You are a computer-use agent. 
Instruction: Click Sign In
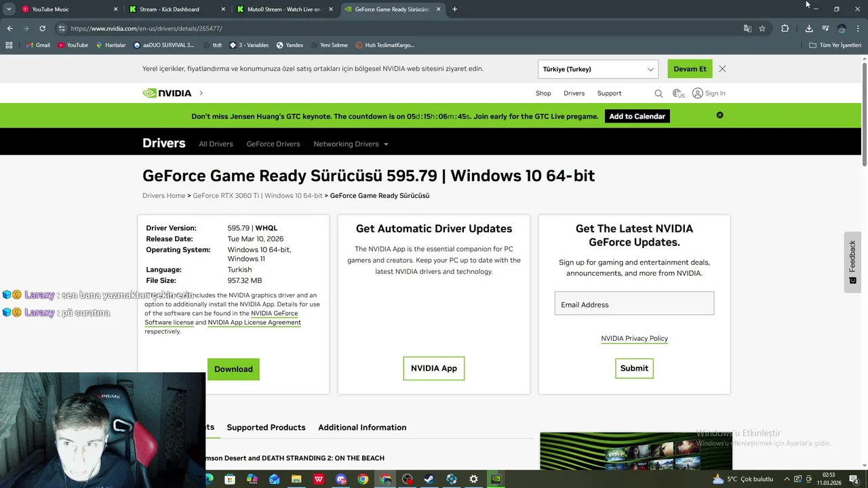coord(709,94)
